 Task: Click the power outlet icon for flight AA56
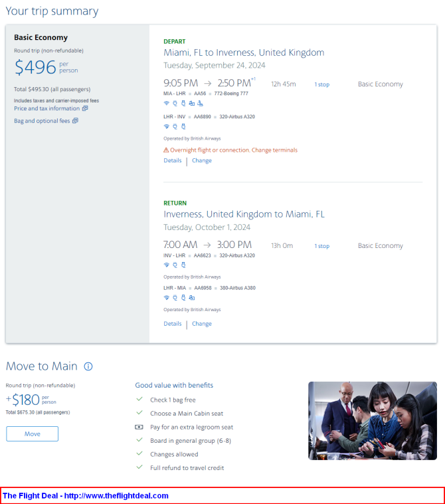(x=175, y=103)
